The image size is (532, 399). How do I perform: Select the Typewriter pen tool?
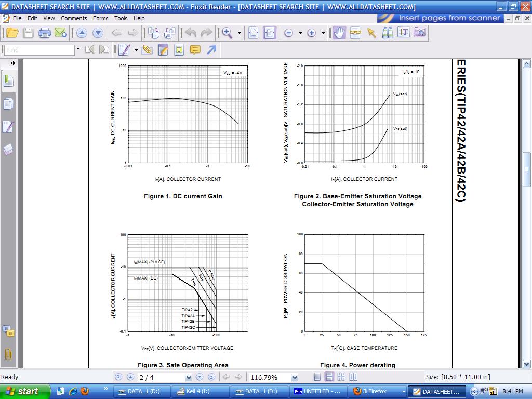(x=124, y=50)
